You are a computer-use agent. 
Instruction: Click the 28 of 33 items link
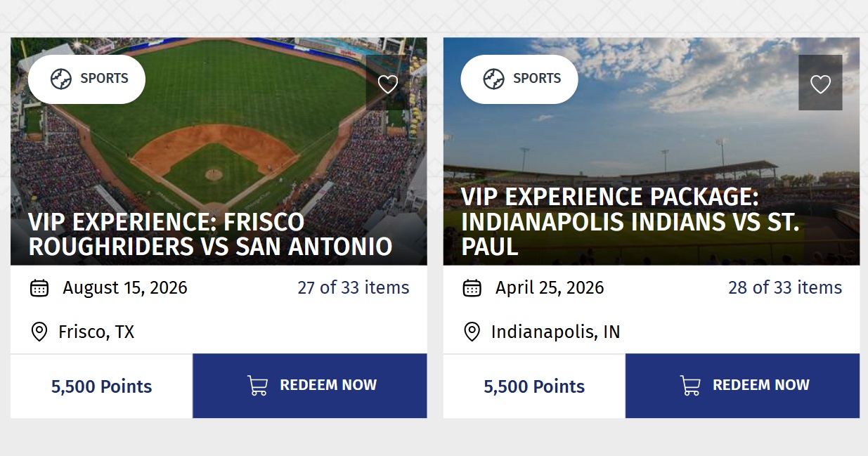point(786,287)
